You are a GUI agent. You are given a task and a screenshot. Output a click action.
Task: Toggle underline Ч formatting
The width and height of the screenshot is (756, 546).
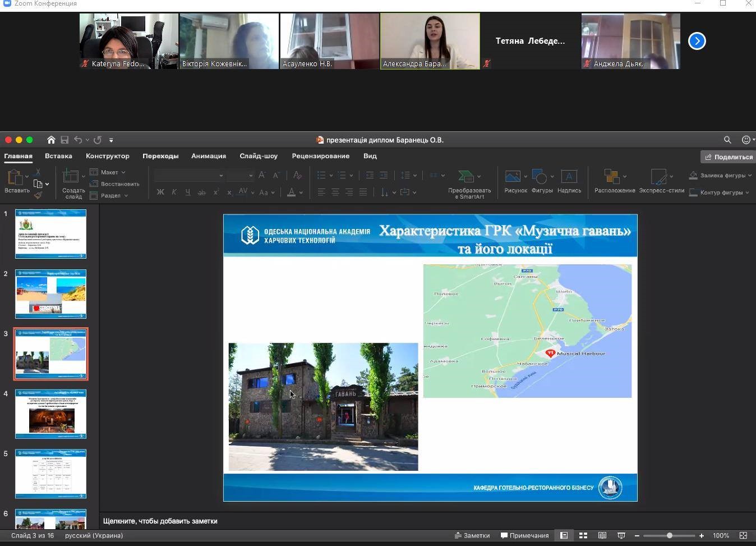[187, 192]
